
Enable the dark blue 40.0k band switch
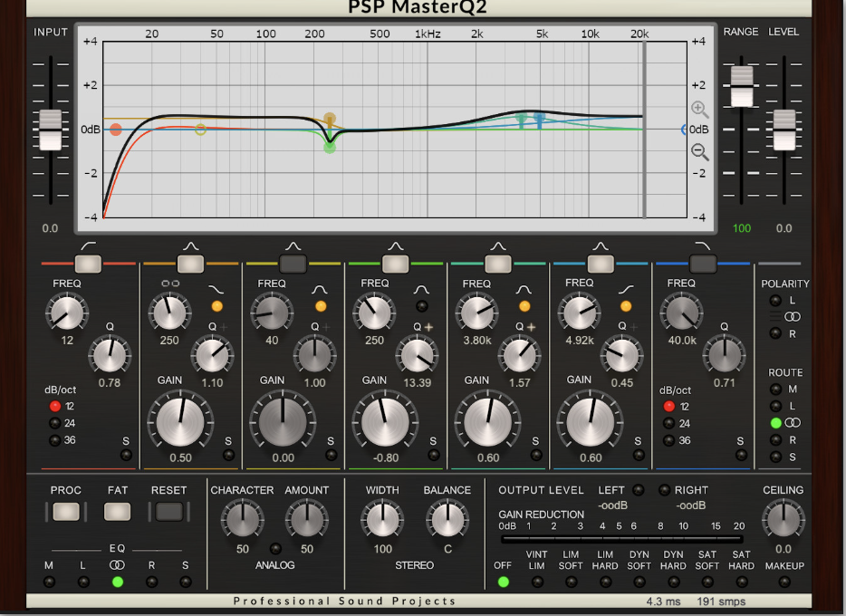tap(703, 264)
